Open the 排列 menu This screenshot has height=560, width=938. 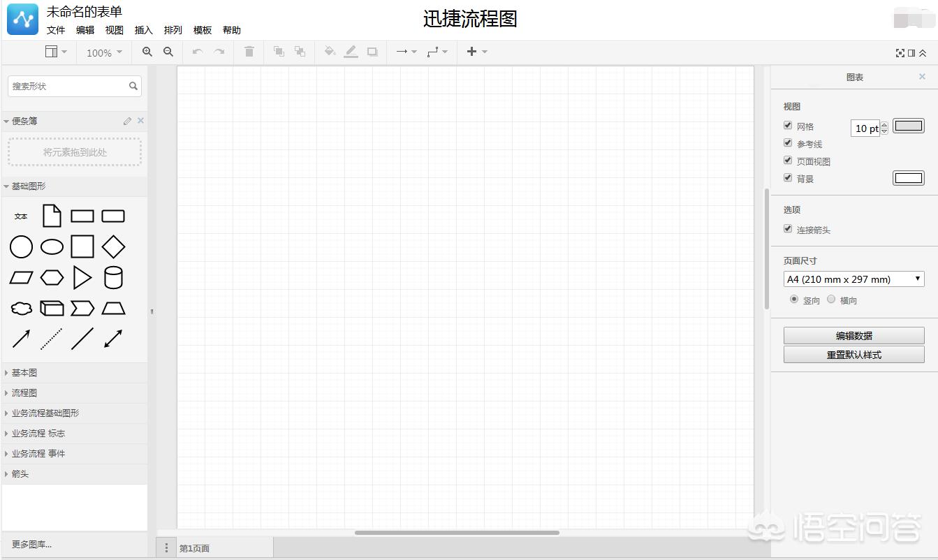pyautogui.click(x=173, y=30)
